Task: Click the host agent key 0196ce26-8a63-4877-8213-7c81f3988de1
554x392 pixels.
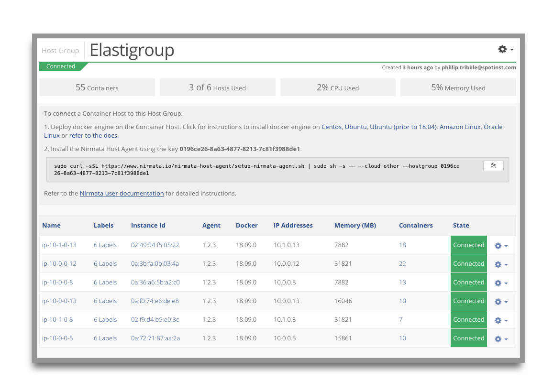Action: coord(240,149)
